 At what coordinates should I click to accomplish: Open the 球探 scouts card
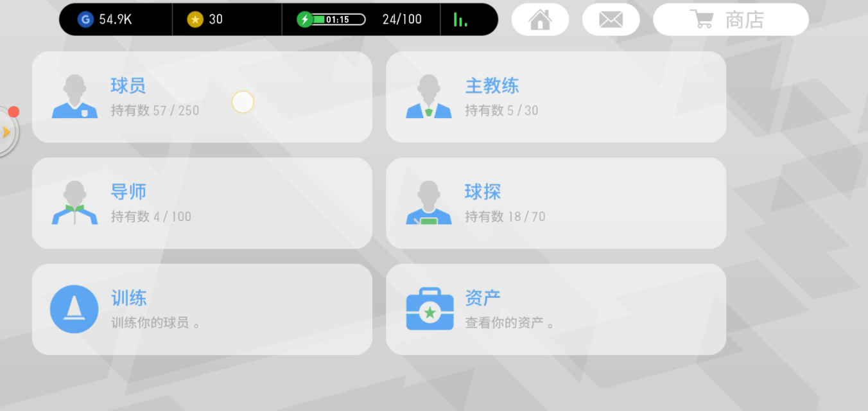pos(556,203)
